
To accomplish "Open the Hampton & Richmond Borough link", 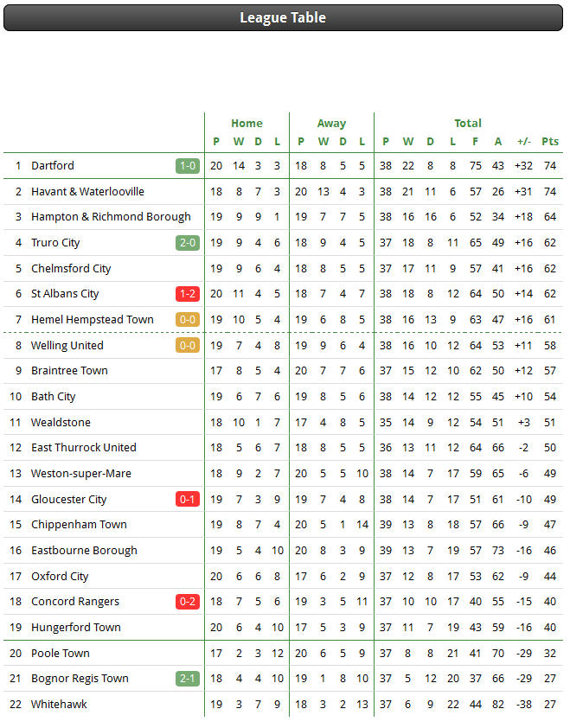I will point(111,217).
